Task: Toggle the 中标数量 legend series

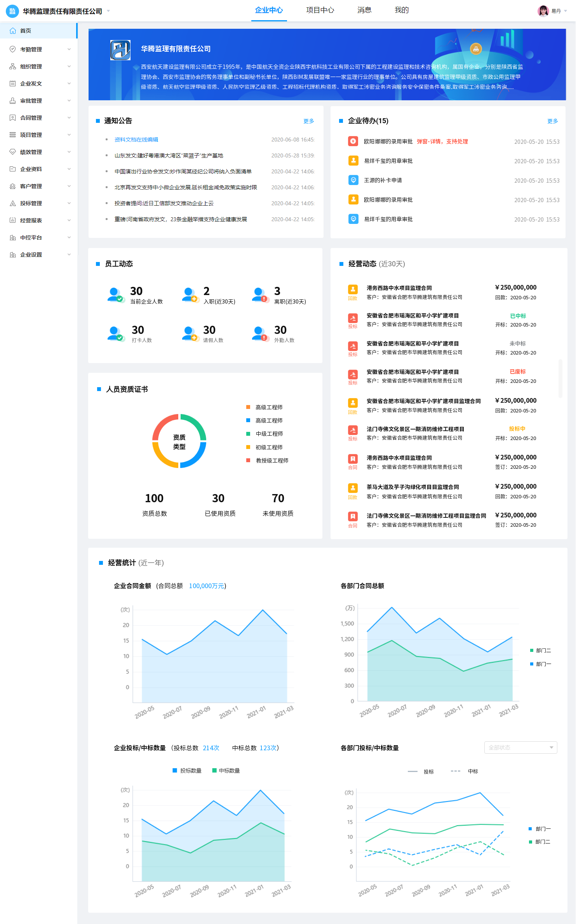Action: click(226, 770)
